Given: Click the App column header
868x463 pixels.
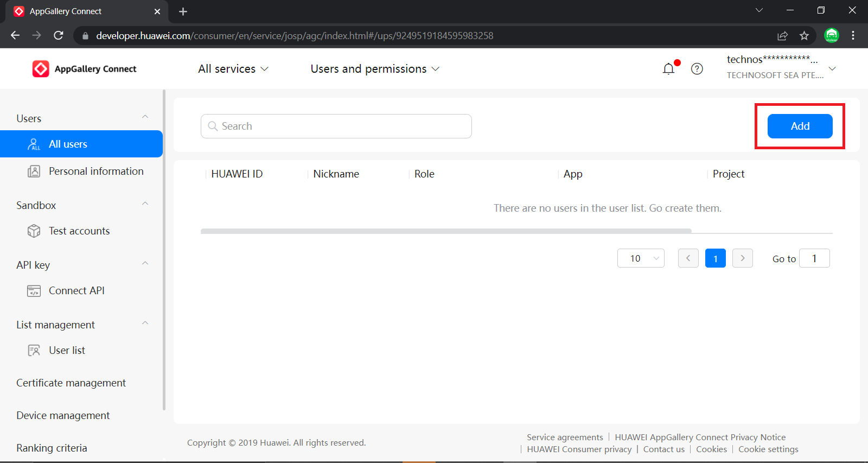Looking at the screenshot, I should coord(573,174).
